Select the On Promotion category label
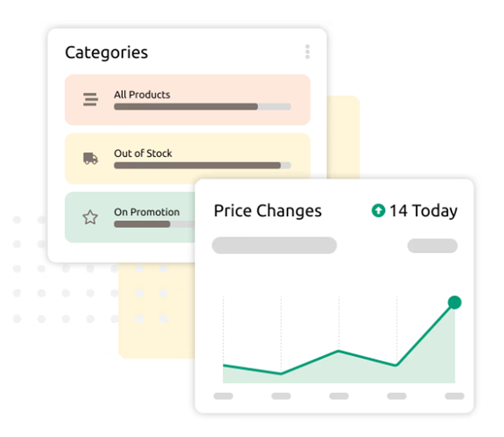504x437 pixels. (x=147, y=212)
